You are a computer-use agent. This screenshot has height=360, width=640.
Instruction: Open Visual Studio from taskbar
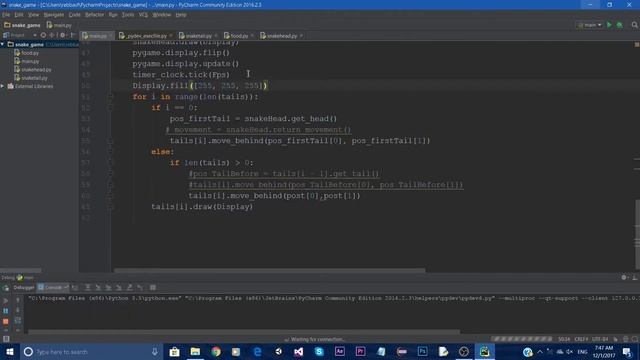(x=298, y=351)
